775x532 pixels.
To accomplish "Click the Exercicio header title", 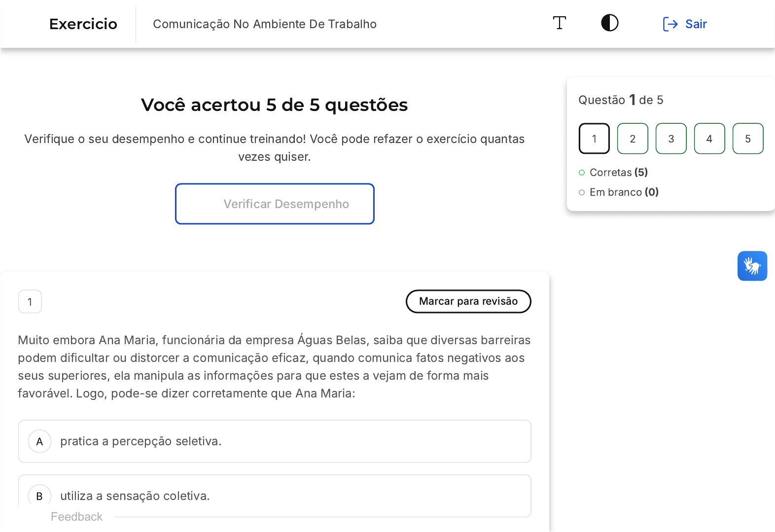I will [83, 24].
